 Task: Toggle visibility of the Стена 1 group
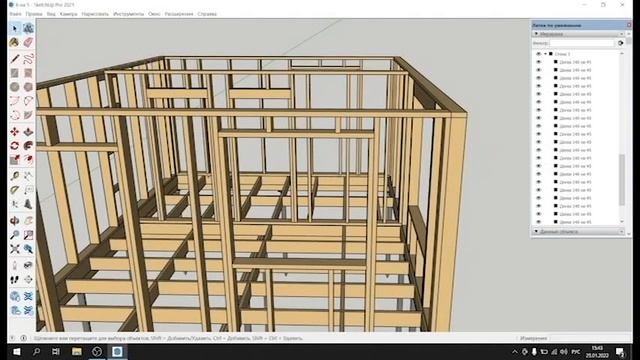538,54
